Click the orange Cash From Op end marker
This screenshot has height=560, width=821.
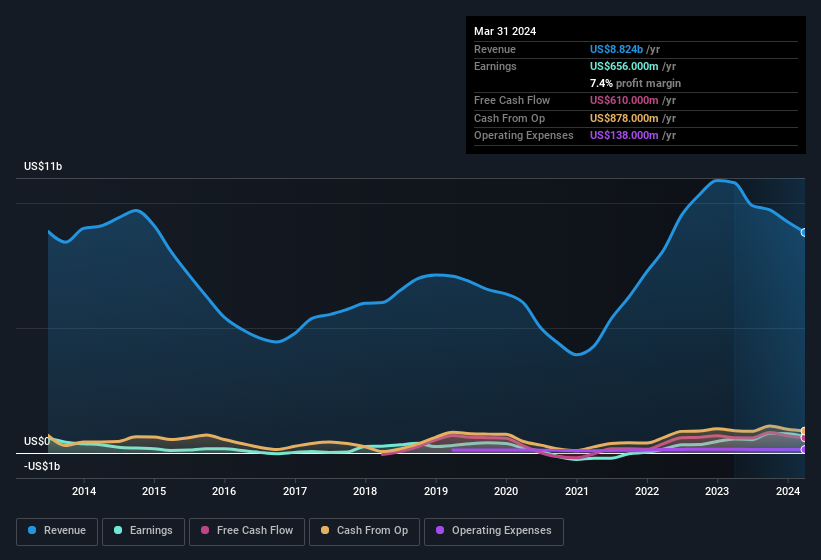pos(804,432)
